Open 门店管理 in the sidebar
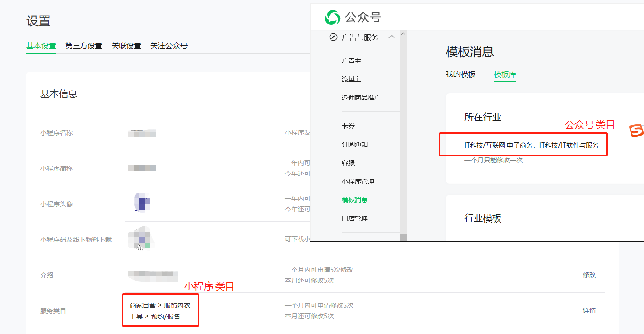644x334 pixels. pos(355,218)
